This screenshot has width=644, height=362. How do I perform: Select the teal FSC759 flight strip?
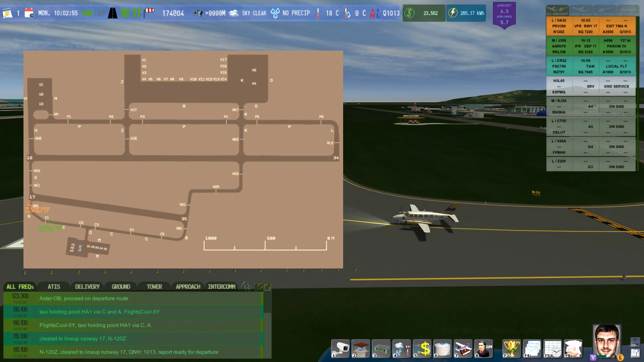point(591,66)
